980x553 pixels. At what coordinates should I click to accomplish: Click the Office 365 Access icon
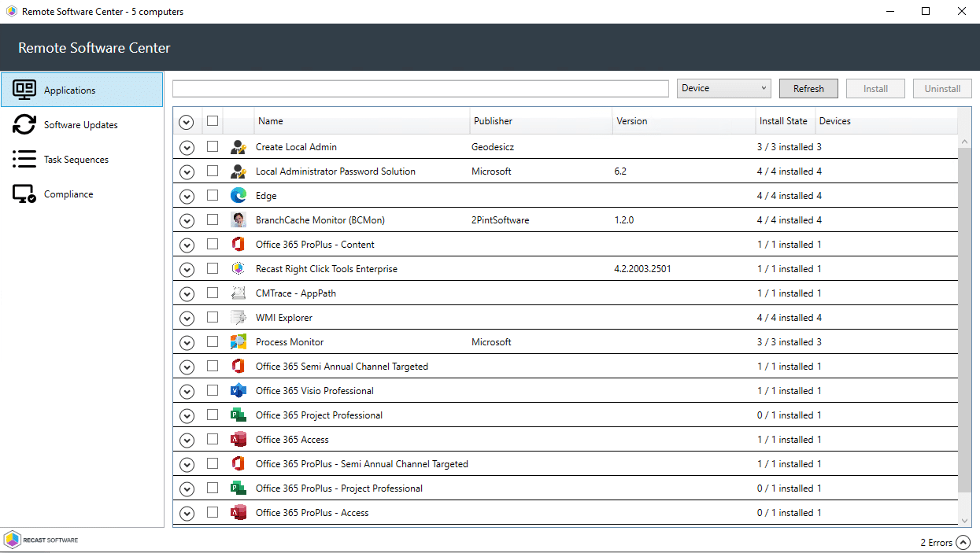click(238, 440)
